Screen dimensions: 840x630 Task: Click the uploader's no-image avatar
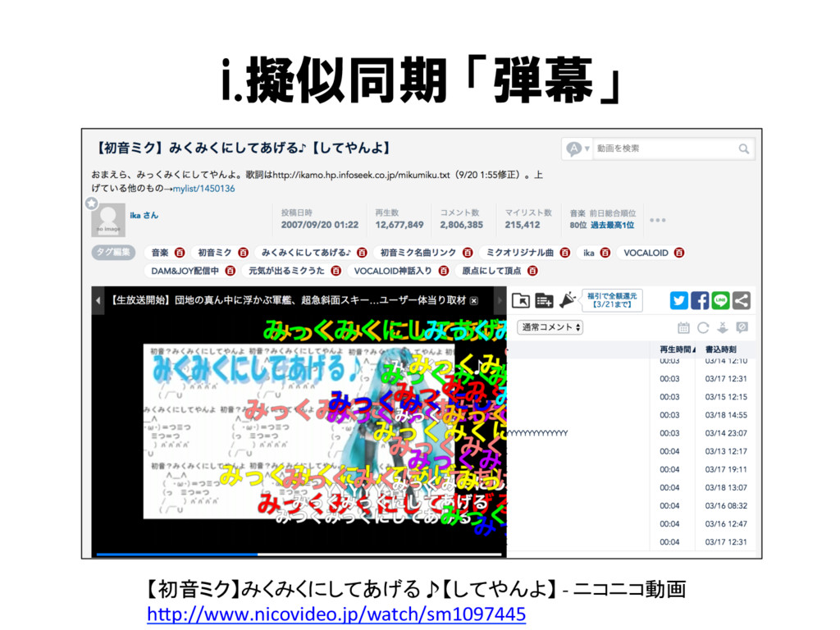tap(108, 220)
